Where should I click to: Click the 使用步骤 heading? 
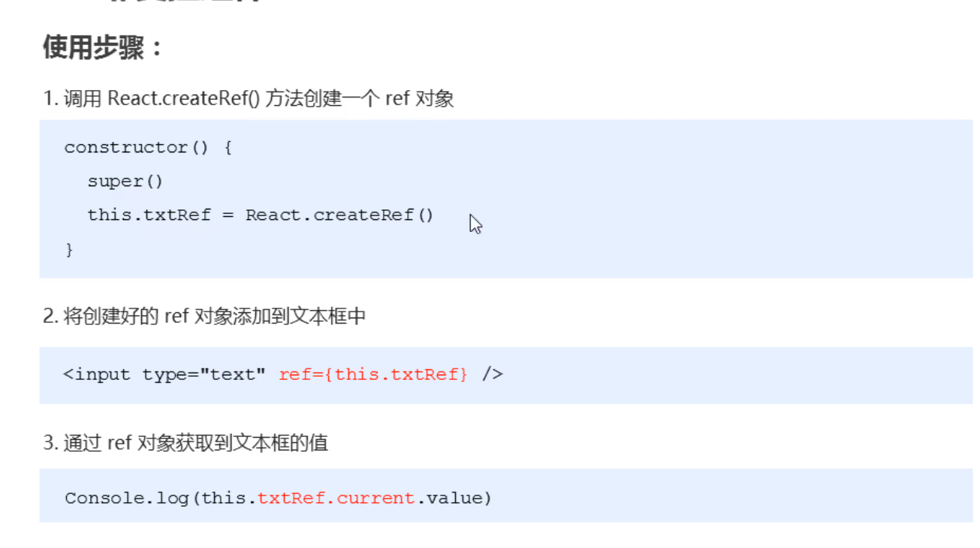(103, 49)
